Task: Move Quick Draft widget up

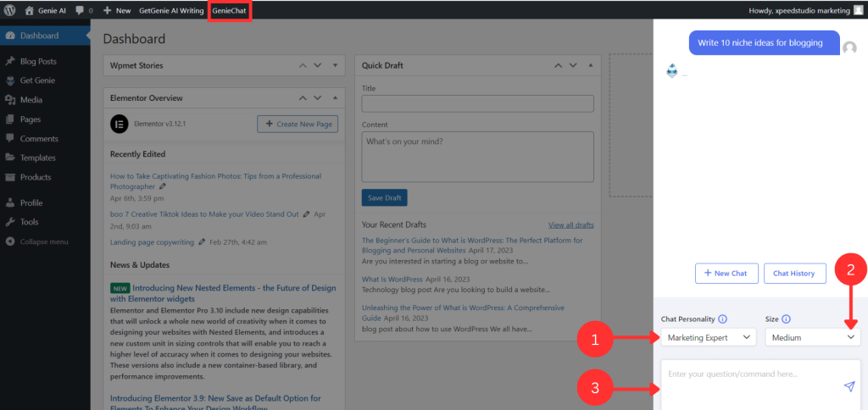Action: click(558, 65)
